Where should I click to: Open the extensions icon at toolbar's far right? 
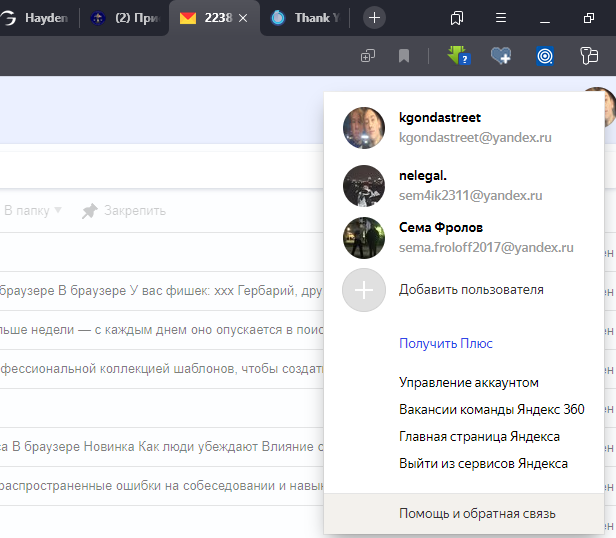pyautogui.click(x=589, y=57)
